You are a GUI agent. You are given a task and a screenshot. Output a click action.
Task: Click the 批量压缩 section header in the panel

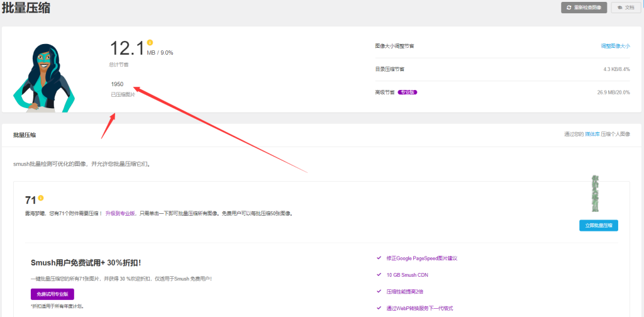(x=25, y=135)
